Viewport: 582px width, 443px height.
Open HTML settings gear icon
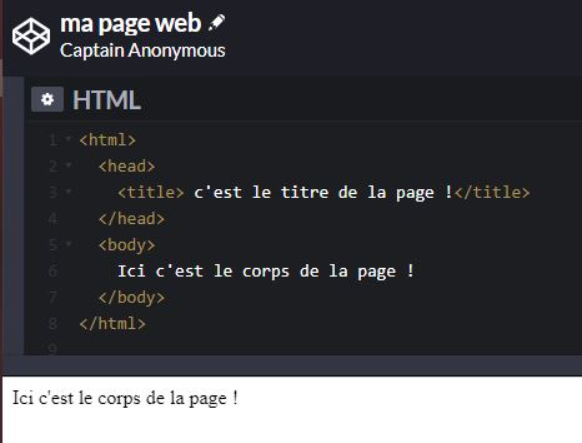click(47, 99)
